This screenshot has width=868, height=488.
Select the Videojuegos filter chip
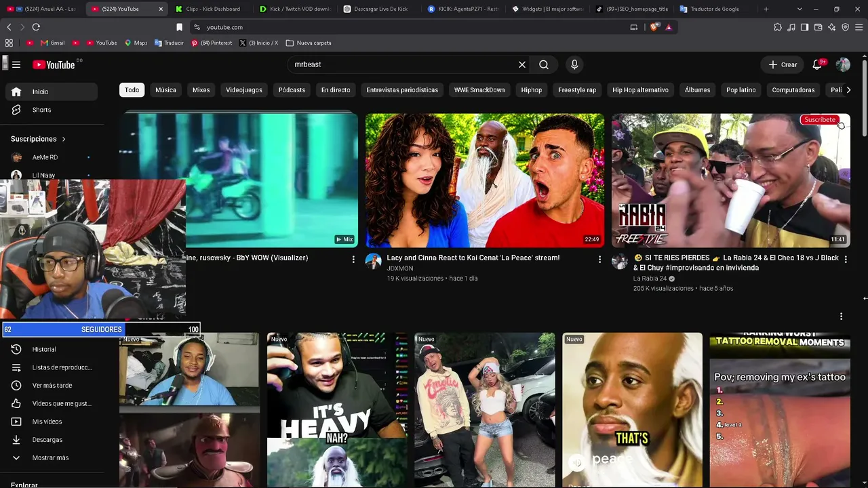click(244, 90)
